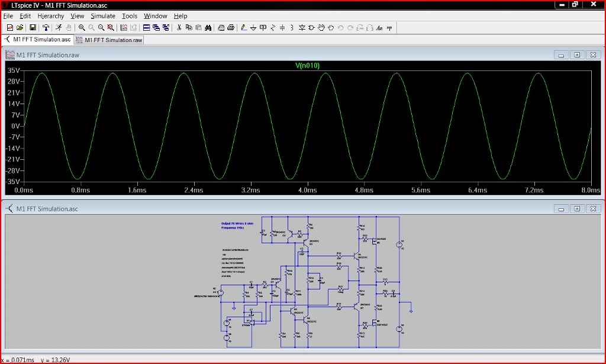606x364 pixels.
Task: Open the Simulate menu
Action: (103, 16)
